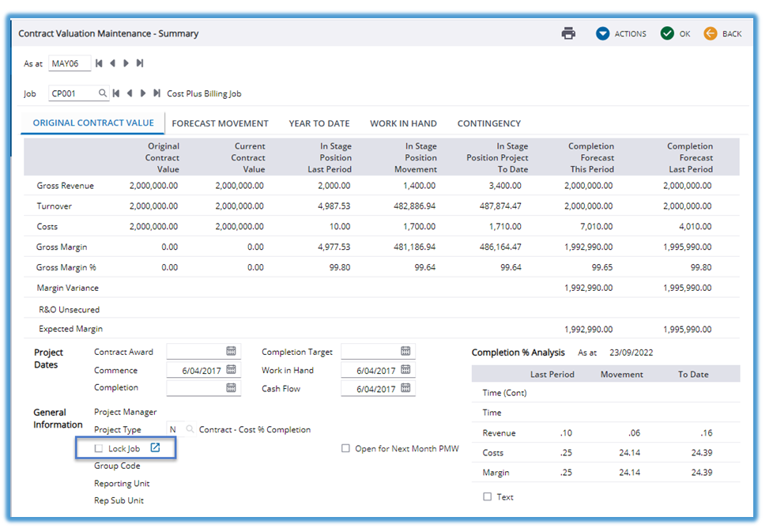Enable the Lock Job checkbox
The height and width of the screenshot is (532, 773).
(x=99, y=448)
